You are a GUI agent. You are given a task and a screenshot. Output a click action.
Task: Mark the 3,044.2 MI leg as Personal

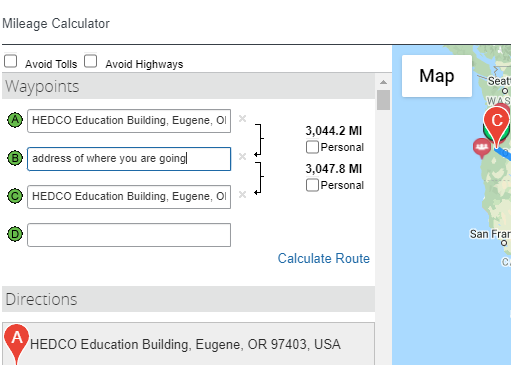point(312,147)
